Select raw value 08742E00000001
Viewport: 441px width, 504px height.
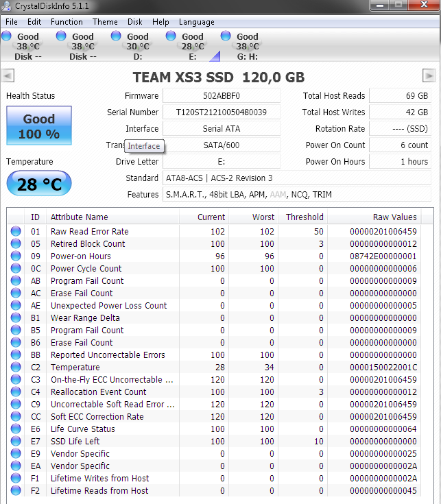[x=383, y=256]
